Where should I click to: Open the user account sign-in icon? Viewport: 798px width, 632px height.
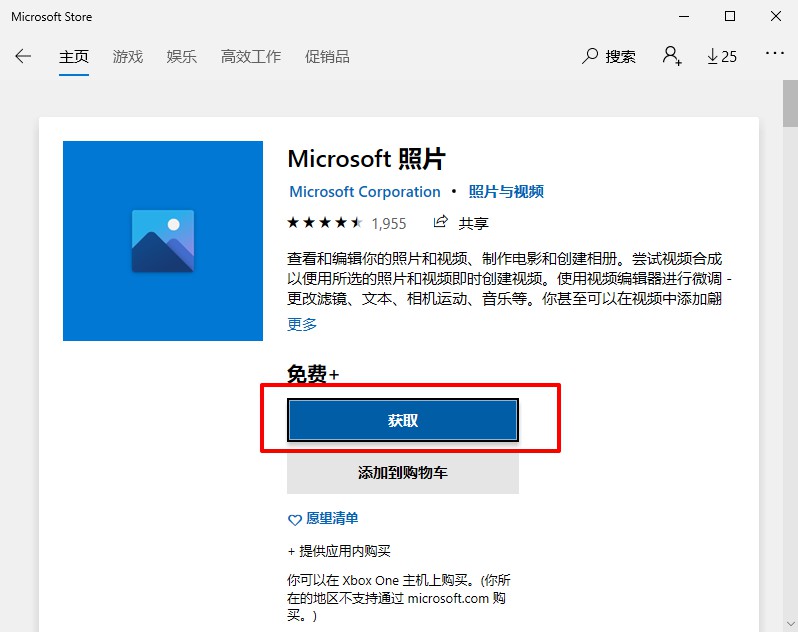tap(671, 55)
